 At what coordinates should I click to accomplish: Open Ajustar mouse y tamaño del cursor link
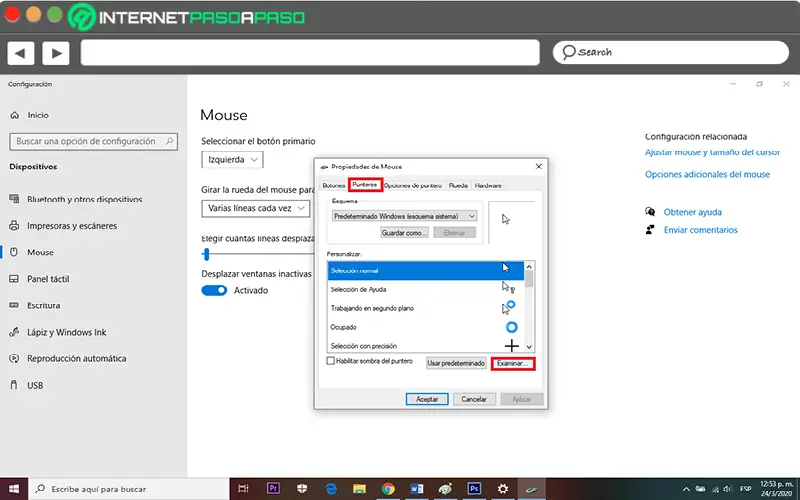[x=712, y=152]
